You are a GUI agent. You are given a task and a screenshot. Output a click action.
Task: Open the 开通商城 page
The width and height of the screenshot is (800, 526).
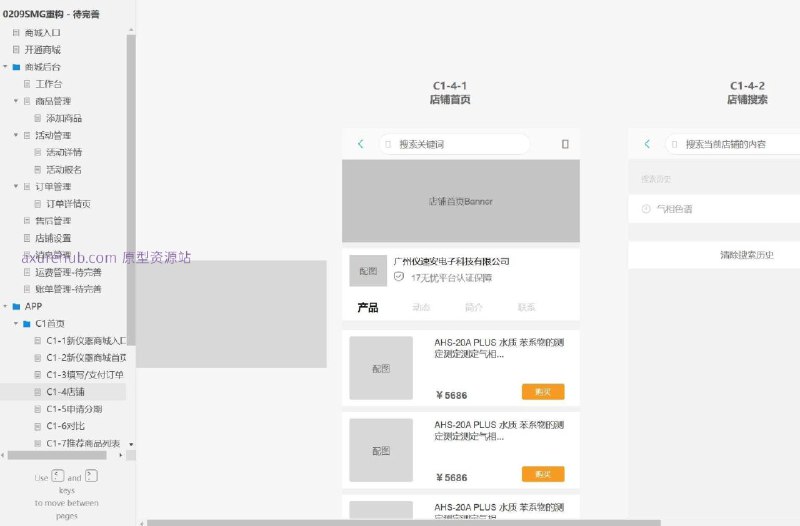pos(43,50)
